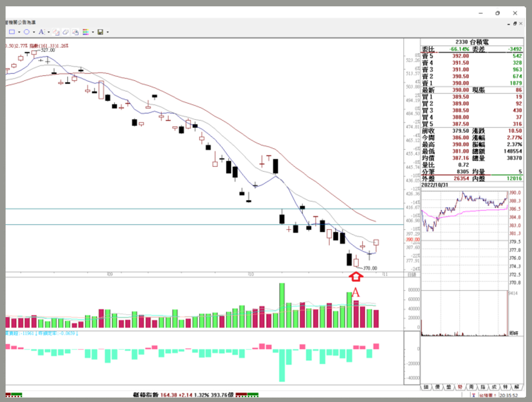Screen dimensions: 532x402
Task: Switch to the 價 tab
Action: (438, 387)
